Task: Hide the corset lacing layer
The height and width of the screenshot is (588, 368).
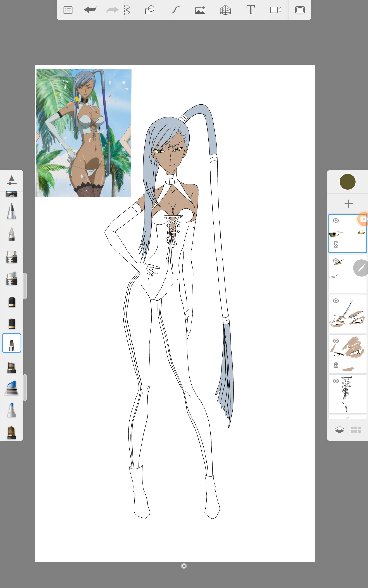Action: (x=336, y=381)
